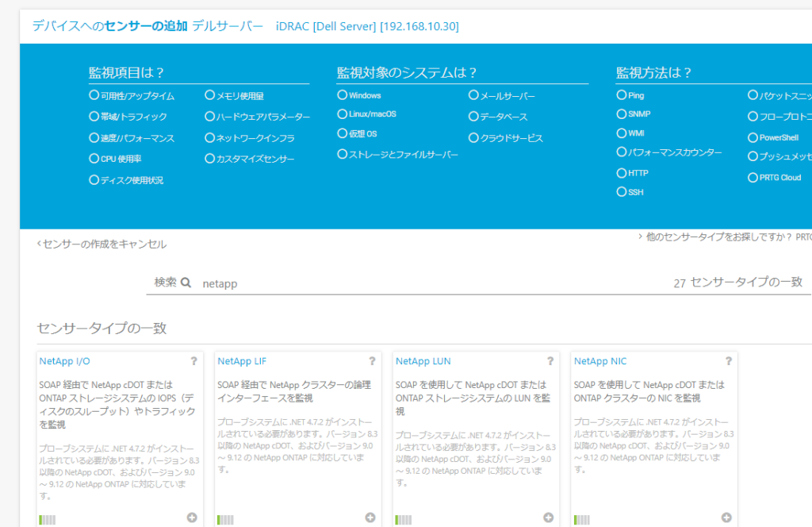Choose ストレージとファイルサーバー target system
812x527 pixels.
tap(343, 155)
